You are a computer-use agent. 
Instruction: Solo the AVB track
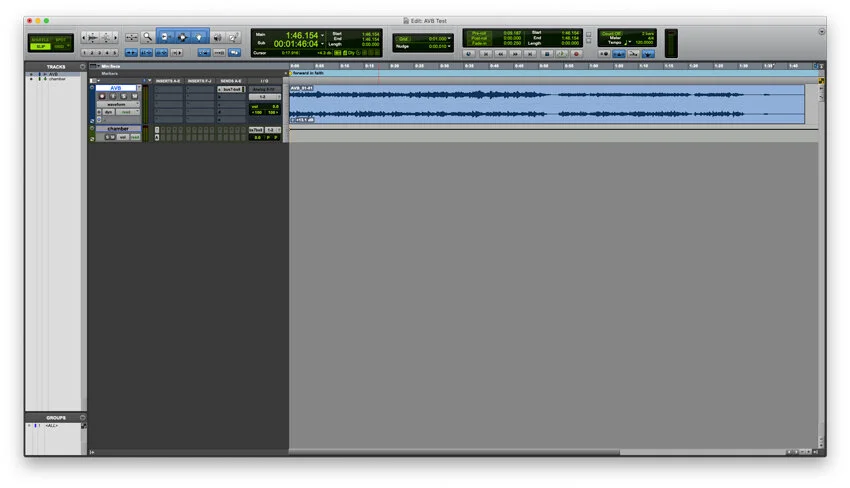tap(124, 97)
